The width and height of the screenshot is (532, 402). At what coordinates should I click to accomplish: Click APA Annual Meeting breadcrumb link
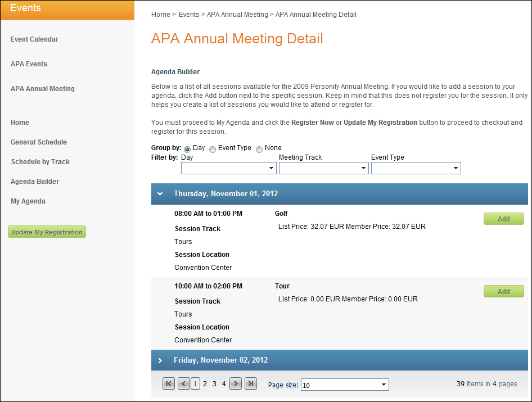point(237,15)
